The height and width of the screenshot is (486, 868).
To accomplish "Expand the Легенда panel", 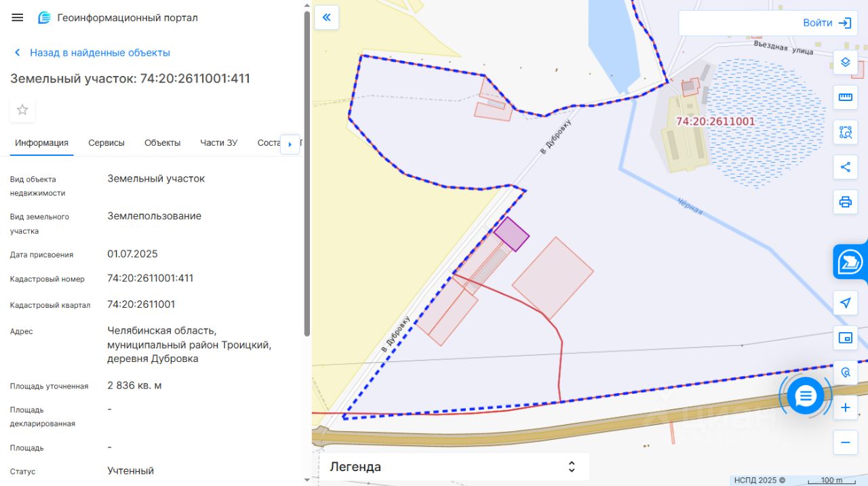I will [454, 466].
